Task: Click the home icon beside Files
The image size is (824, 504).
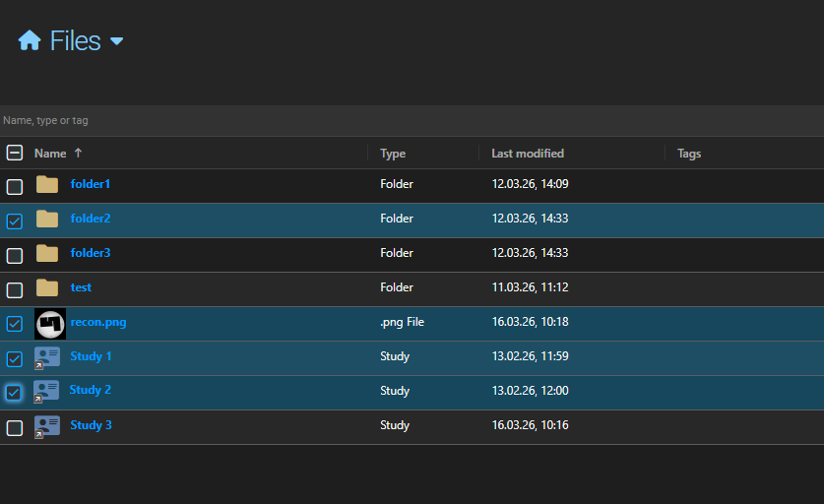Action: [30, 40]
